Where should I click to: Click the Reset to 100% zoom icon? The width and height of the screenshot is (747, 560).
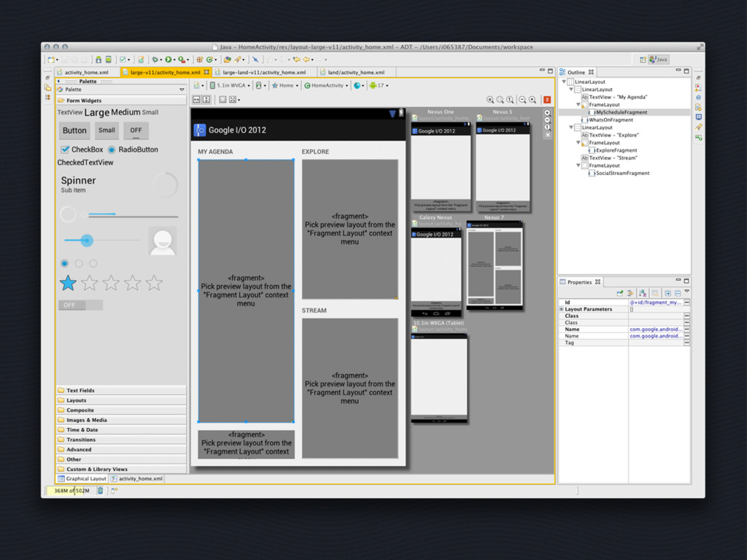(x=510, y=99)
